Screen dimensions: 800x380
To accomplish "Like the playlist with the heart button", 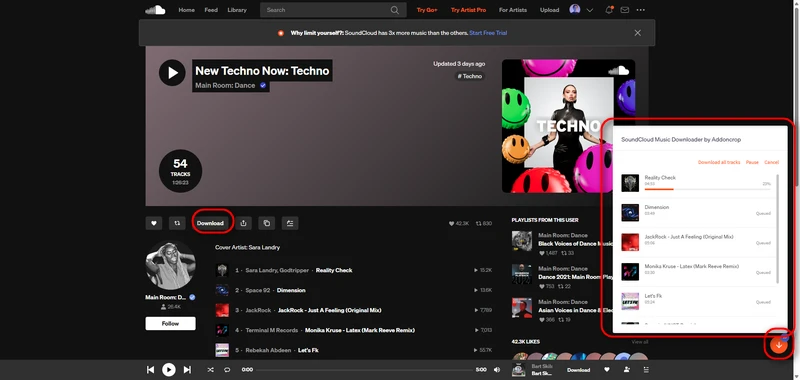I will tap(154, 223).
